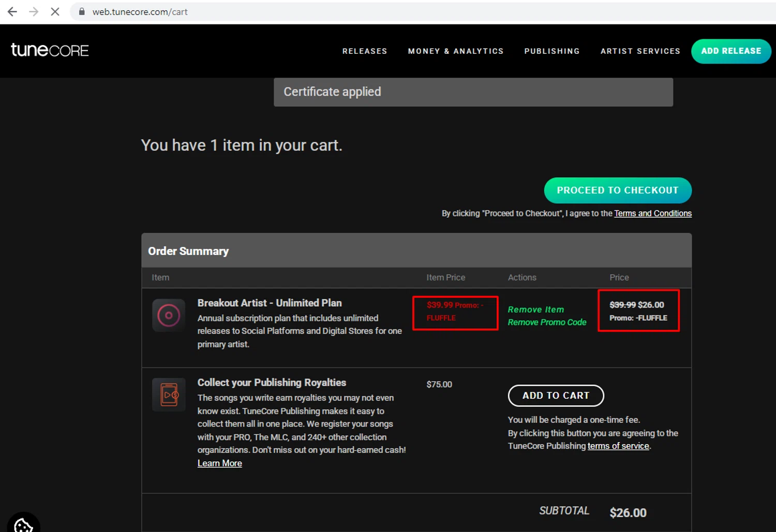Click the Actions column header
This screenshot has height=532, width=776.
tap(522, 278)
